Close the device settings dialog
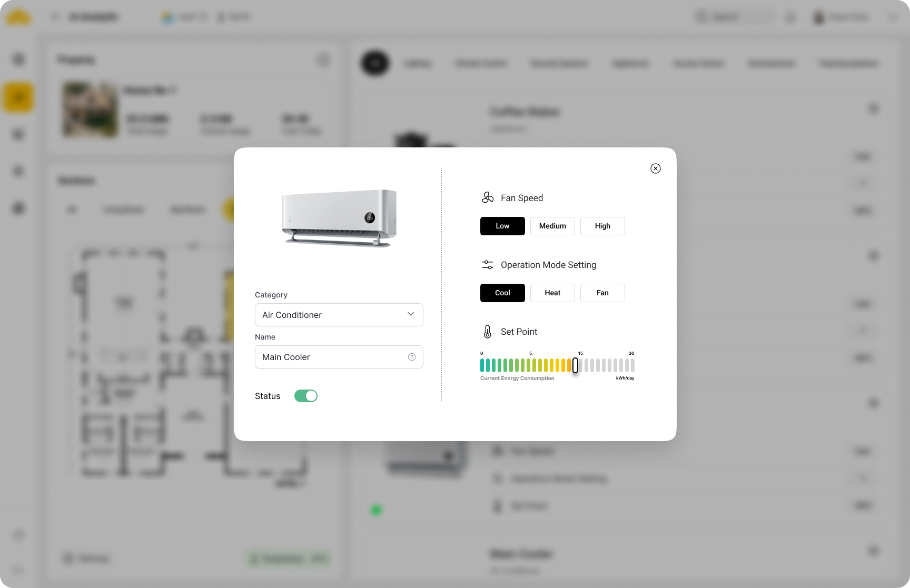Viewport: 910px width, 588px height. (x=655, y=168)
